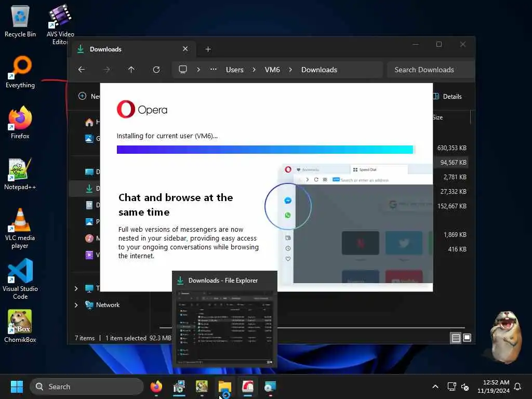Viewport: 532px width, 399px height.
Task: Select the file sized 94,567 KB
Action: pos(453,163)
